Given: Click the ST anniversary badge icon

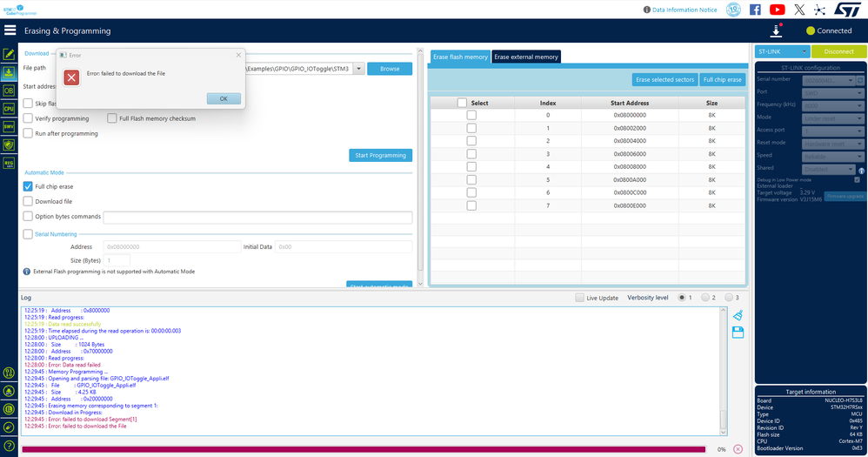Looking at the screenshot, I should [x=733, y=10].
